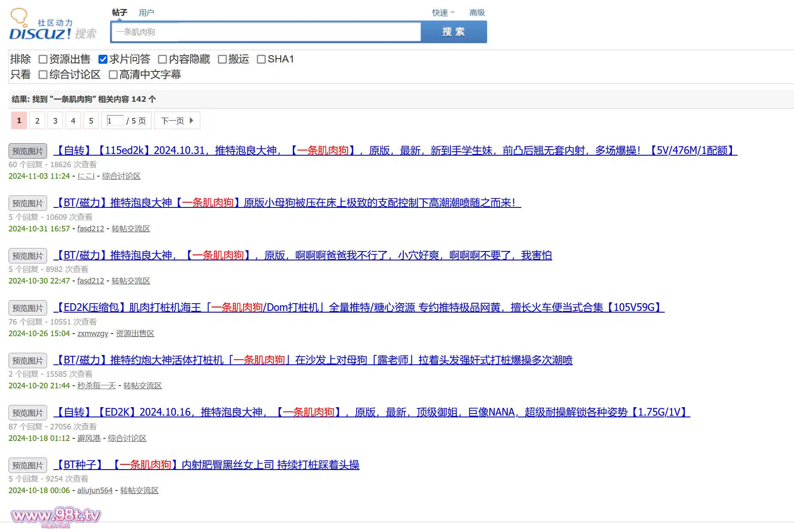Open 高级 advanced search

coord(477,13)
